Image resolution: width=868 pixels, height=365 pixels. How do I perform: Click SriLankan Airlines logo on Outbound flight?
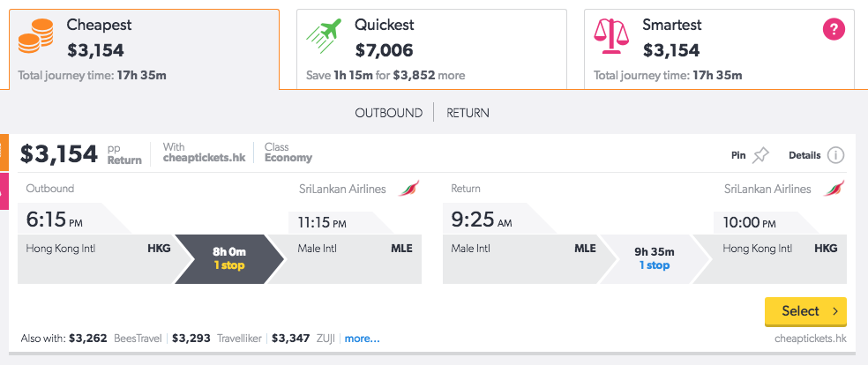(x=409, y=189)
